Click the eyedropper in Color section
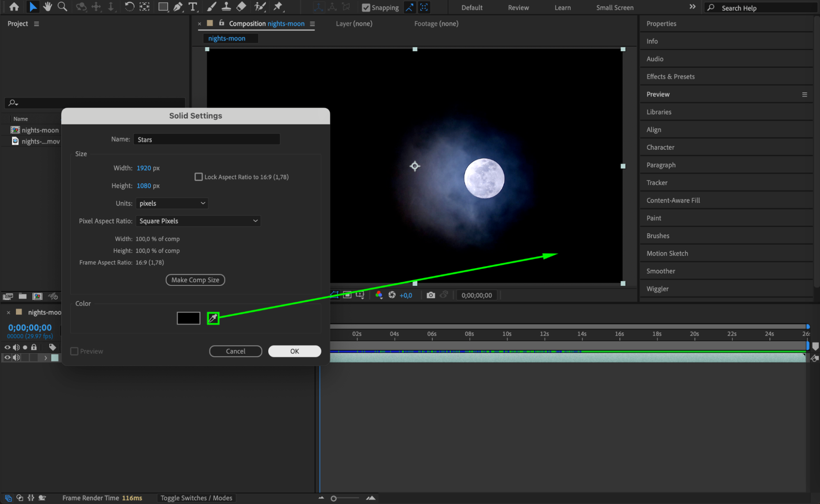 point(213,318)
